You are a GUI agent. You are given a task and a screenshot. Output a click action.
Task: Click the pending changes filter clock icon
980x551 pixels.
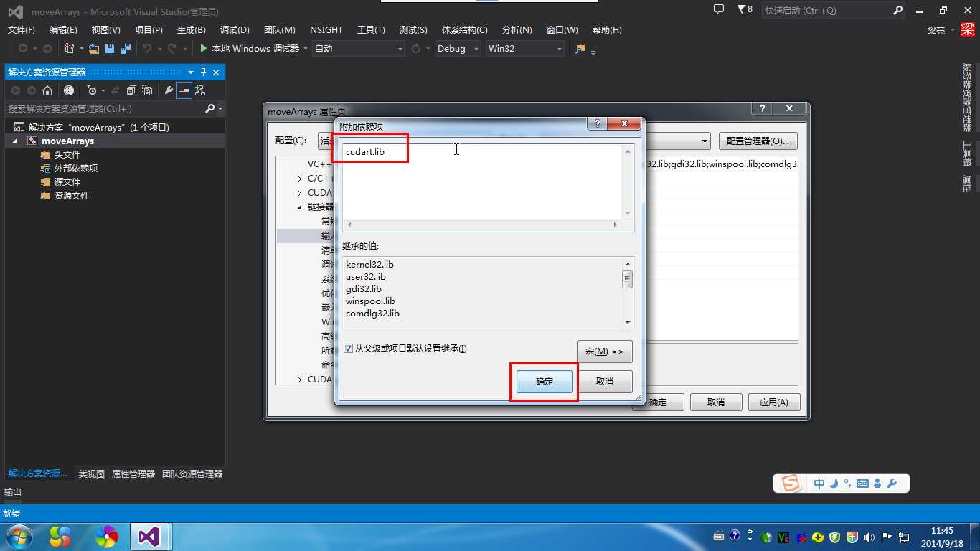pyautogui.click(x=92, y=90)
